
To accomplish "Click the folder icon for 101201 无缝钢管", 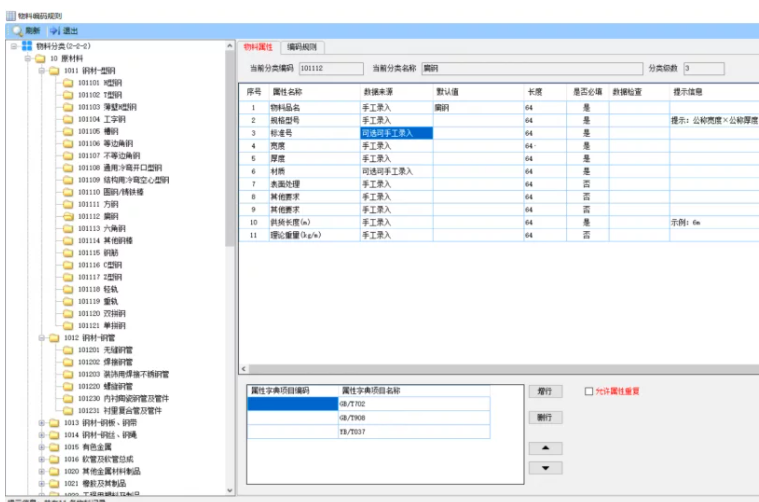I will point(68,350).
